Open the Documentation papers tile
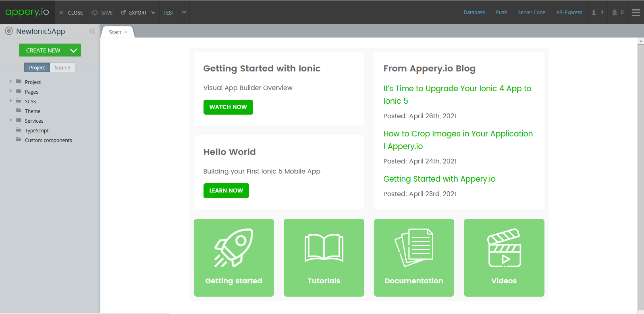The height and width of the screenshot is (314, 644). pyautogui.click(x=414, y=257)
